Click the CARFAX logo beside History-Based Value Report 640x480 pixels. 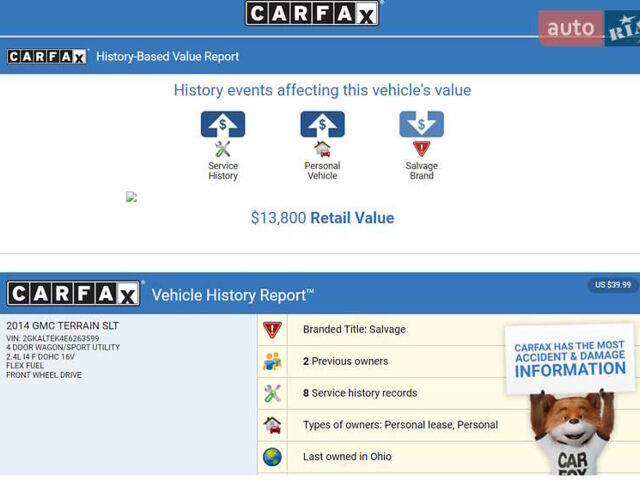coord(47,56)
